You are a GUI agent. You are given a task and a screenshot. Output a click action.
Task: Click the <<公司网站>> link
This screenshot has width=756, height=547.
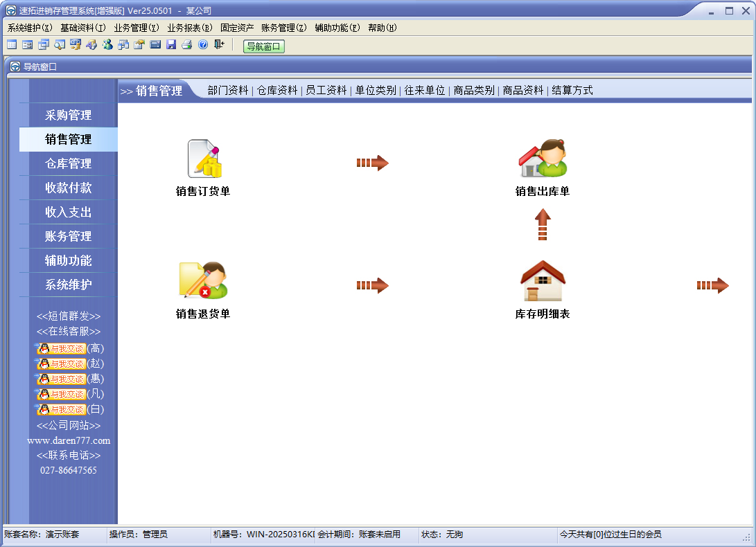tap(69, 426)
